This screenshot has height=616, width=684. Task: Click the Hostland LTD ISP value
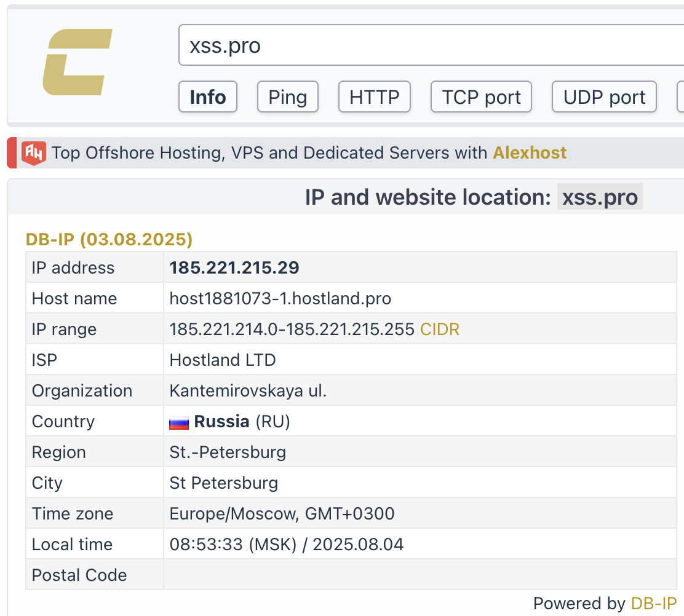click(x=223, y=360)
